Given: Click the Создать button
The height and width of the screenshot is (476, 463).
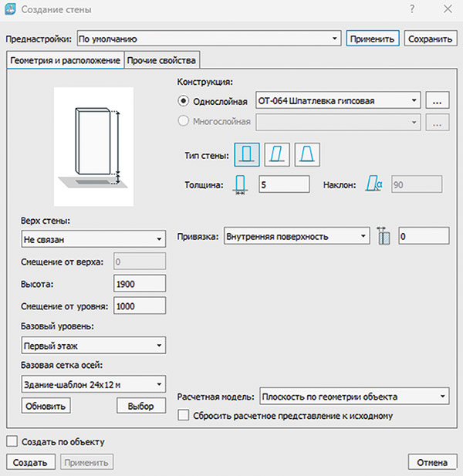Looking at the screenshot, I should coord(31,462).
